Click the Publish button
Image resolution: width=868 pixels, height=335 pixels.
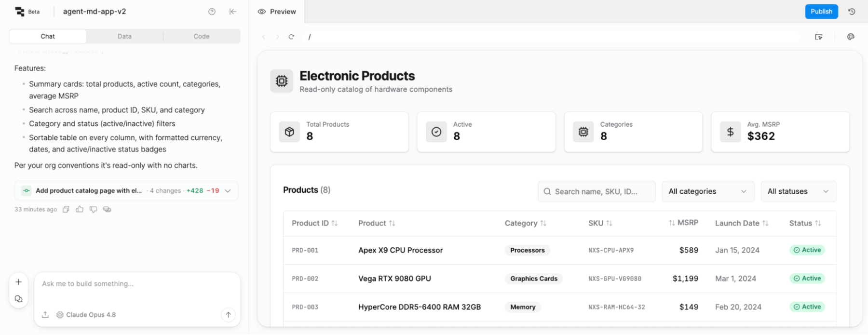click(821, 12)
